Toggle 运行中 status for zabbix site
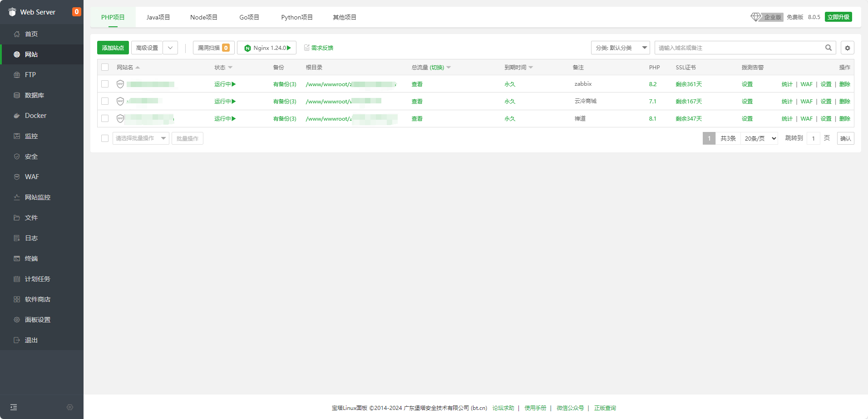This screenshot has width=868, height=419. (225, 84)
